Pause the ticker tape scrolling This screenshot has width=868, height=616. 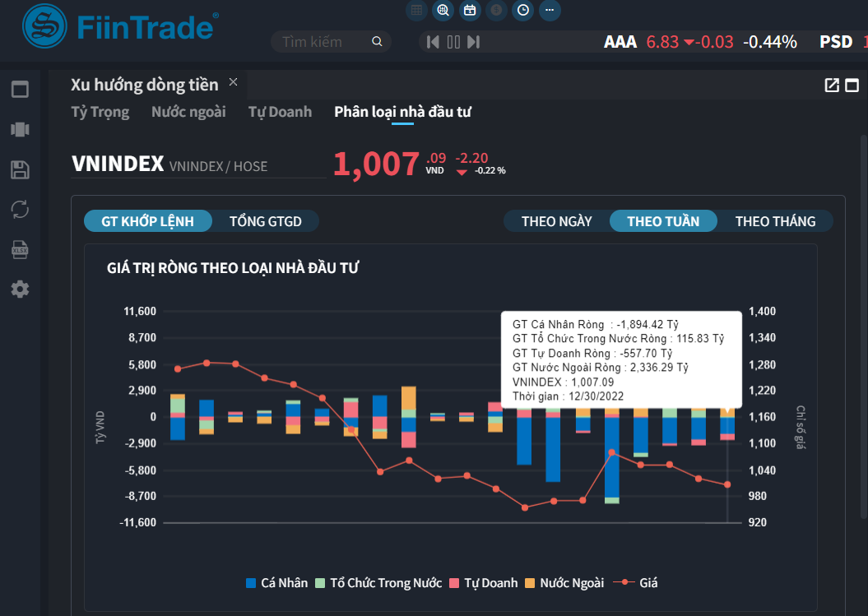tap(453, 42)
